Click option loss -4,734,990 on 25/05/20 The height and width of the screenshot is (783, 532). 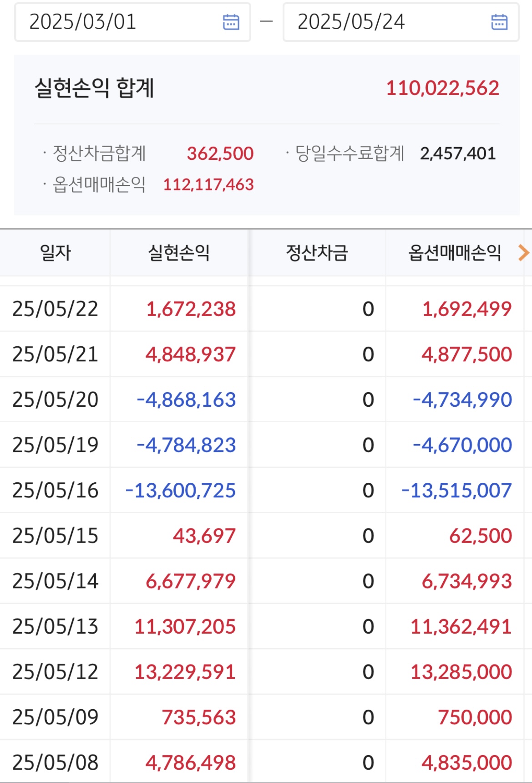pyautogui.click(x=462, y=399)
